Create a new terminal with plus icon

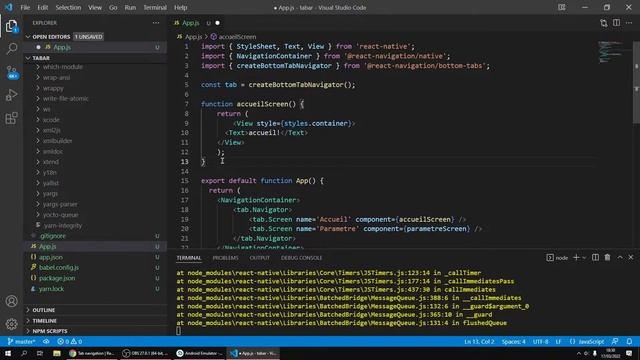pyautogui.click(x=576, y=258)
